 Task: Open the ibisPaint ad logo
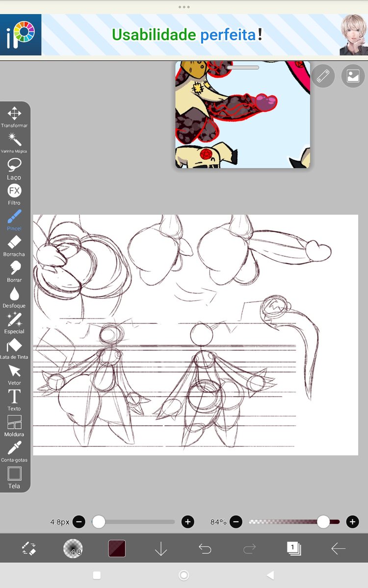[x=21, y=34]
